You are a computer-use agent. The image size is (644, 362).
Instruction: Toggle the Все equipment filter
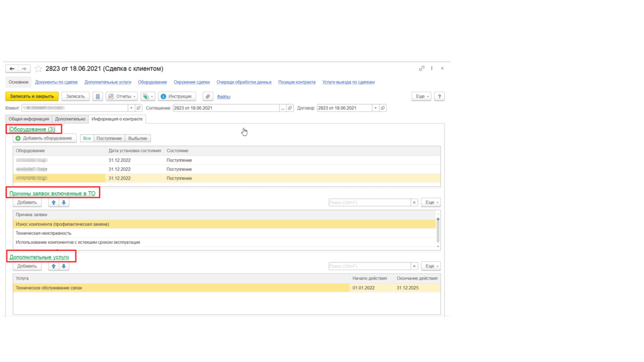pyautogui.click(x=87, y=138)
